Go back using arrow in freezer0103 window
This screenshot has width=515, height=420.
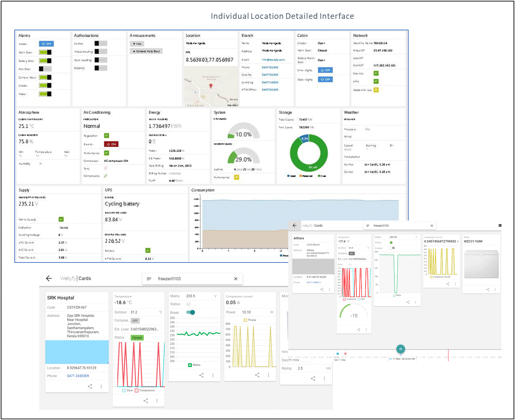point(49,278)
